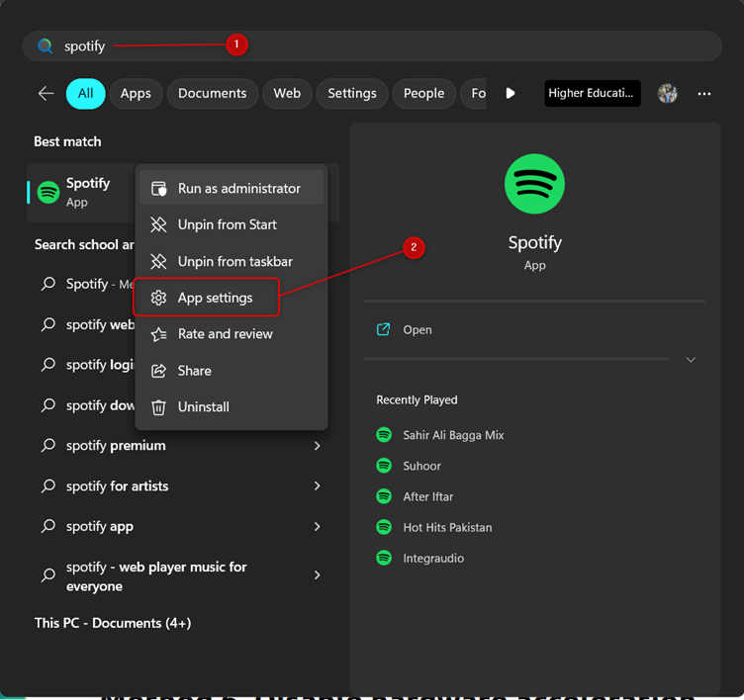The image size is (744, 700).
Task: Click search icon beside spotify premium
Action: tap(47, 445)
